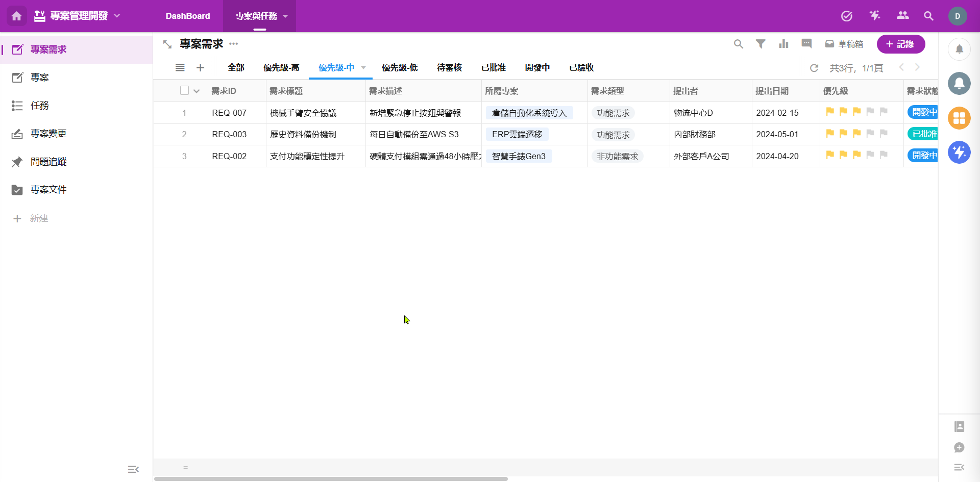This screenshot has width=980, height=482.
Task: Switch to the 已驗收 view
Action: pos(581,67)
